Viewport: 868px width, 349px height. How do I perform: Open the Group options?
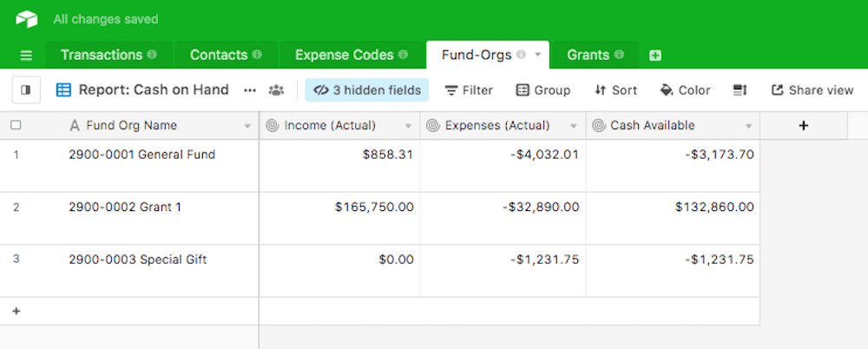(543, 90)
